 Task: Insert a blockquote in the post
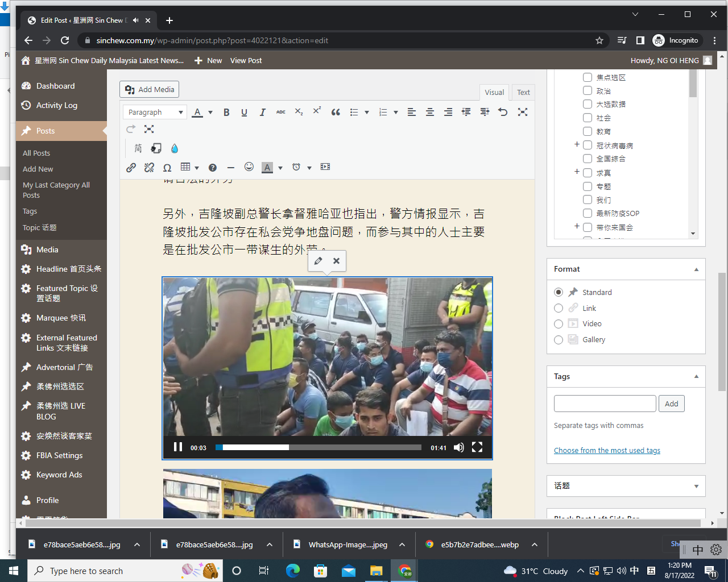click(x=336, y=113)
